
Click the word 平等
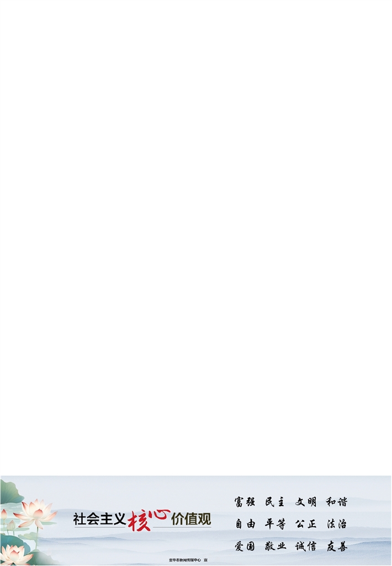[275, 524]
